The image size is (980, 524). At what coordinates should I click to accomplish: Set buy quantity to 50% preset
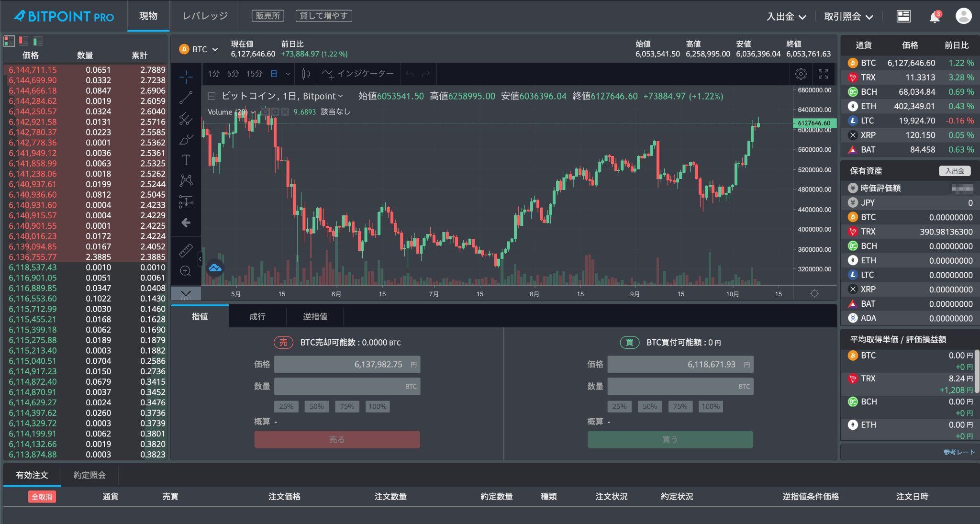(x=650, y=406)
